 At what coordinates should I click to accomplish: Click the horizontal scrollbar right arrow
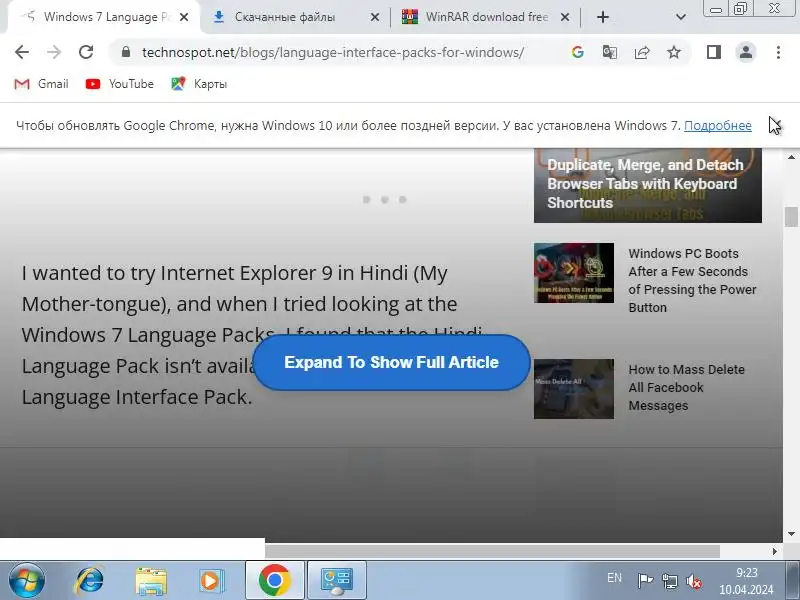[x=774, y=552]
